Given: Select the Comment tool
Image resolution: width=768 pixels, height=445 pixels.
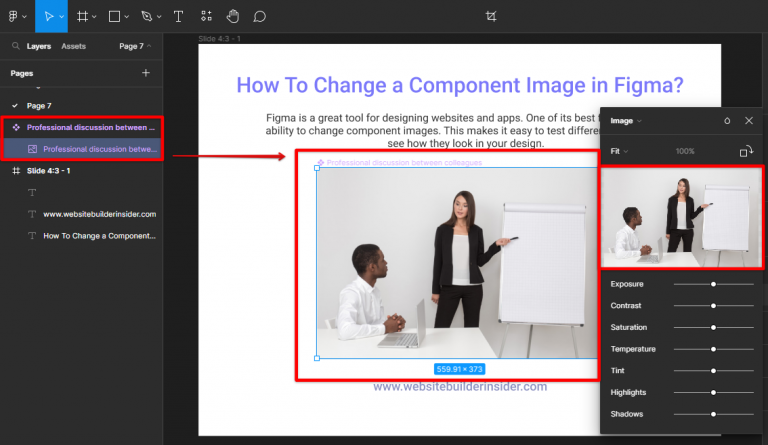Looking at the screenshot, I should pyautogui.click(x=259, y=16).
